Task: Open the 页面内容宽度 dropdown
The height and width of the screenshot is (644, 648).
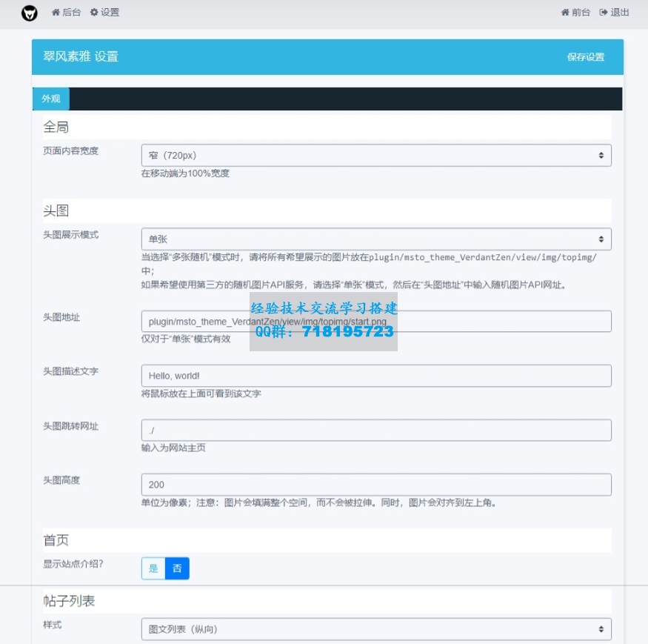Action: coord(376,156)
